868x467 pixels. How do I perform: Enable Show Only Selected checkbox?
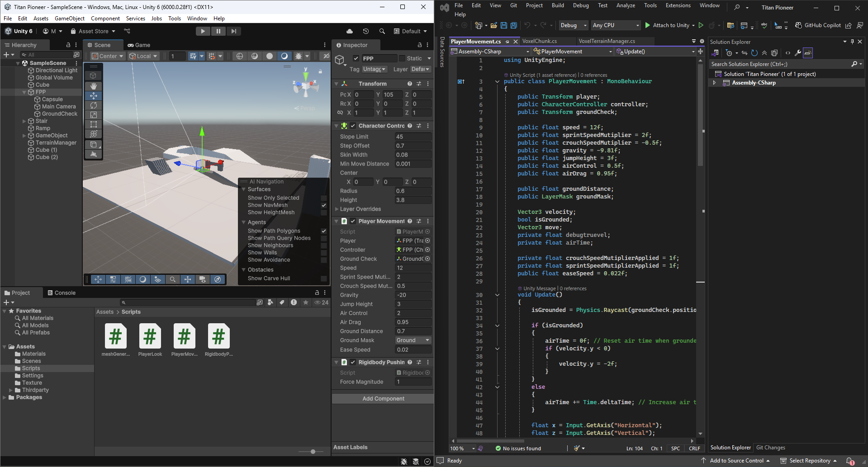coord(324,198)
